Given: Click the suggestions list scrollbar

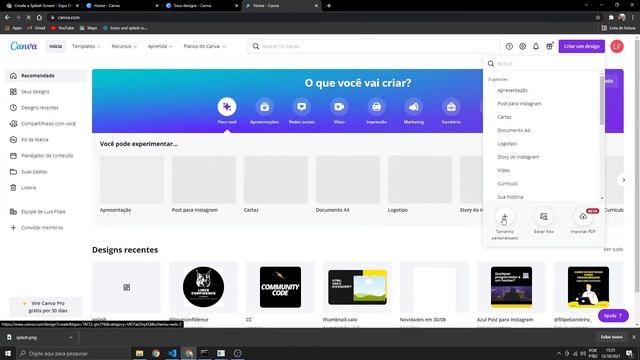Looking at the screenshot, I should point(602,100).
